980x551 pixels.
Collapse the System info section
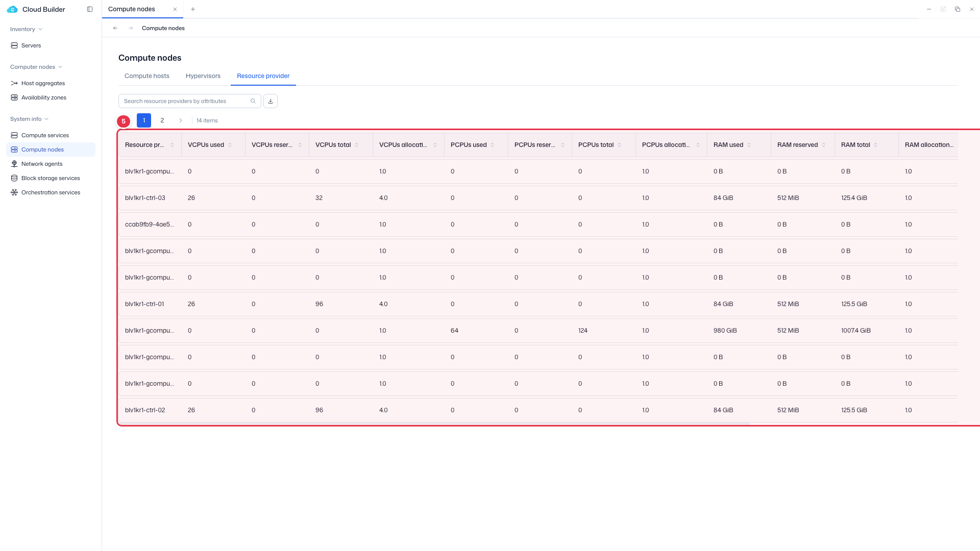[30, 119]
